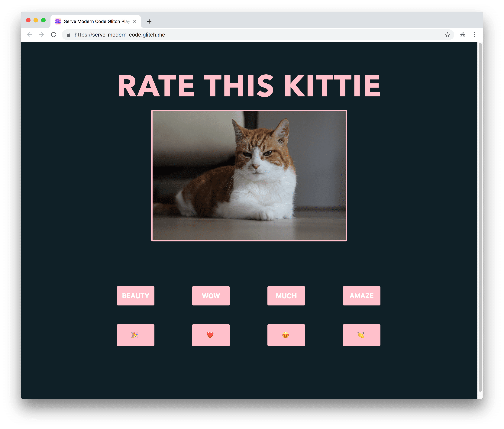Click the clapping hands emoji button
The image size is (504, 429).
pos(362,334)
